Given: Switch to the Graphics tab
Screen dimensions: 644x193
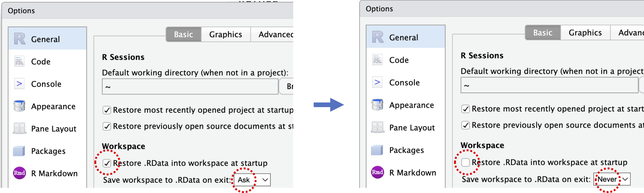Looking at the screenshot, I should tap(225, 35).
